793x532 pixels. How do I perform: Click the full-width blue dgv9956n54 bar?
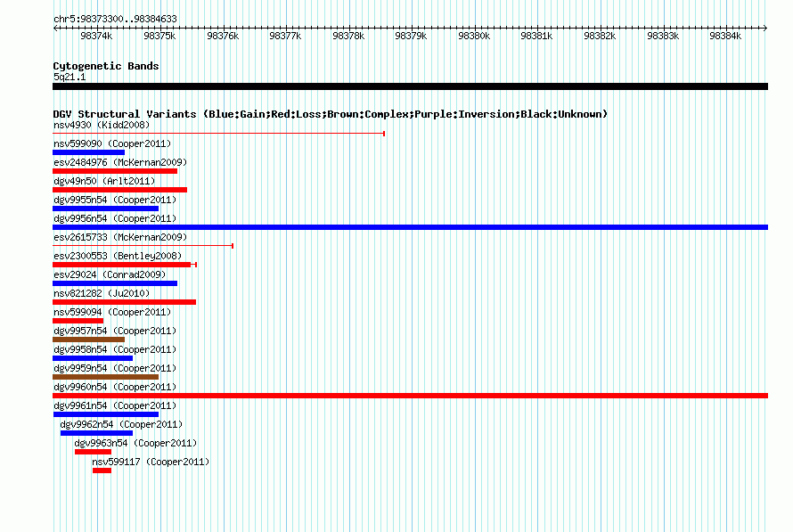click(x=410, y=227)
